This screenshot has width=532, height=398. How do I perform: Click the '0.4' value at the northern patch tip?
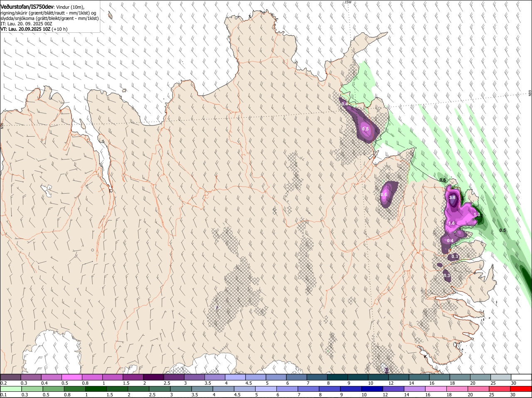pyautogui.click(x=344, y=103)
